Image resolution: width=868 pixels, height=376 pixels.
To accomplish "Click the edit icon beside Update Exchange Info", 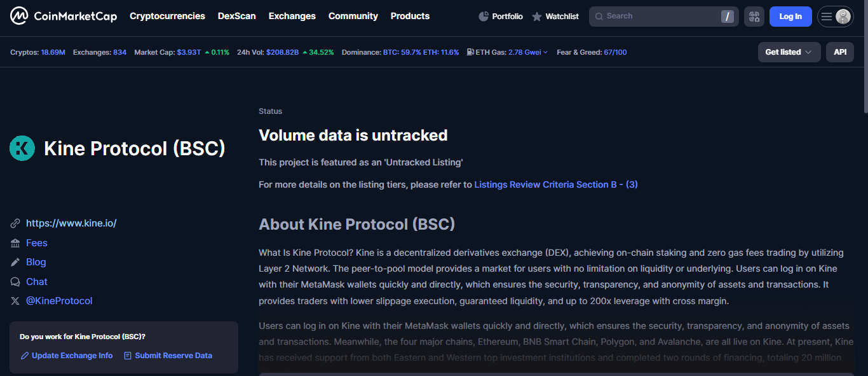I will point(25,356).
